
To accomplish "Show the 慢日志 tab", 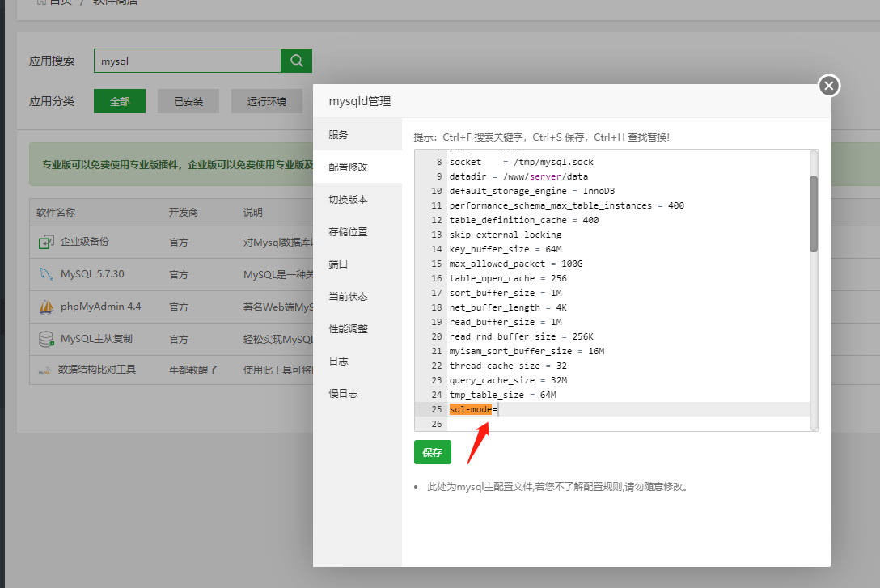I will click(x=343, y=393).
